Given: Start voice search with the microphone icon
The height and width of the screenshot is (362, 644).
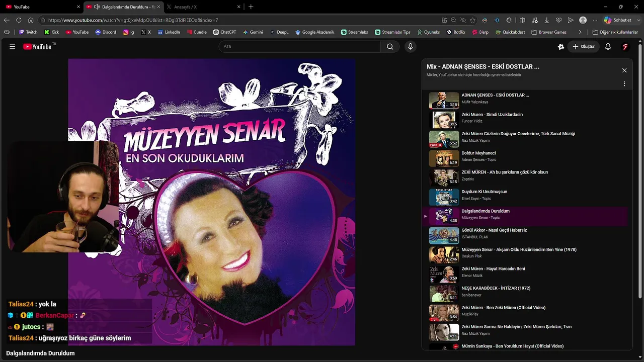Looking at the screenshot, I should tap(411, 46).
